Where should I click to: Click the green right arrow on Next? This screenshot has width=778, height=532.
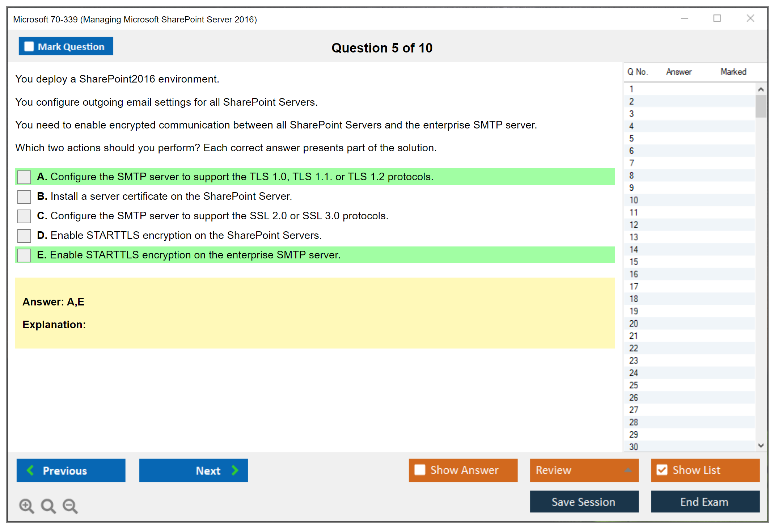tap(235, 470)
